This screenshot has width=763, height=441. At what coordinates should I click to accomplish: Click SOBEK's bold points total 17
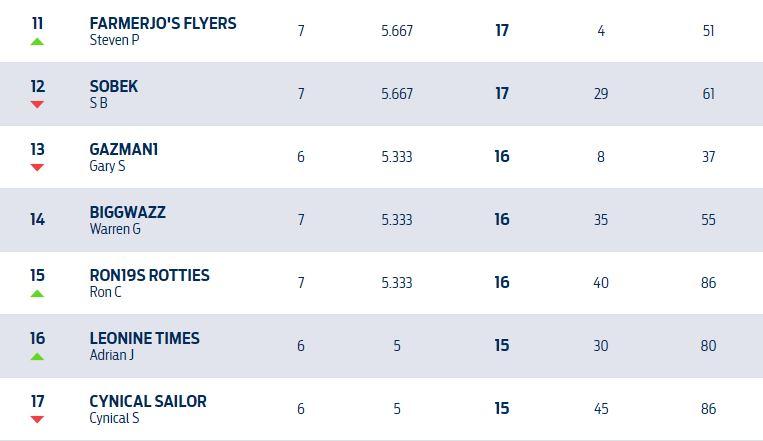point(502,94)
